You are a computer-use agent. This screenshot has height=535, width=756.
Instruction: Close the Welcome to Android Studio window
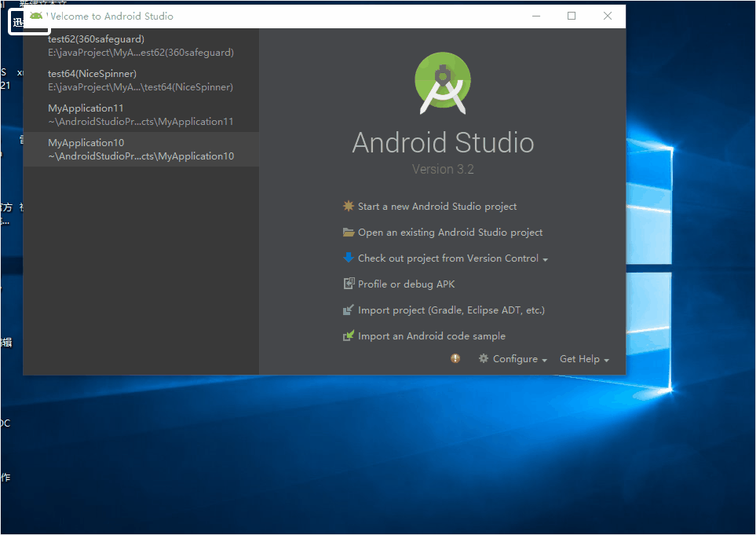point(608,16)
